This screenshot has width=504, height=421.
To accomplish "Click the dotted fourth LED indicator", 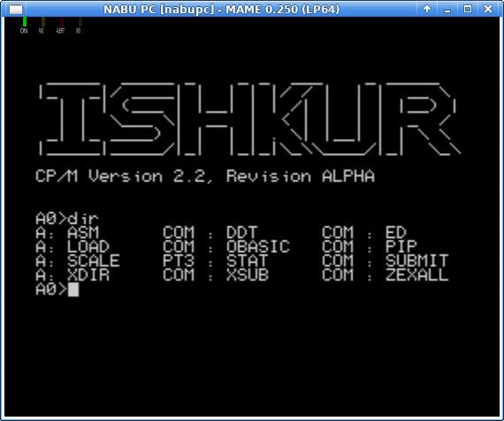I will pos(80,22).
